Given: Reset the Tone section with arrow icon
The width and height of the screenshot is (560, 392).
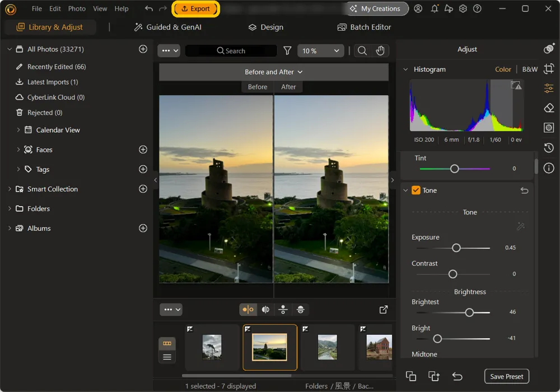Looking at the screenshot, I should pyautogui.click(x=524, y=190).
